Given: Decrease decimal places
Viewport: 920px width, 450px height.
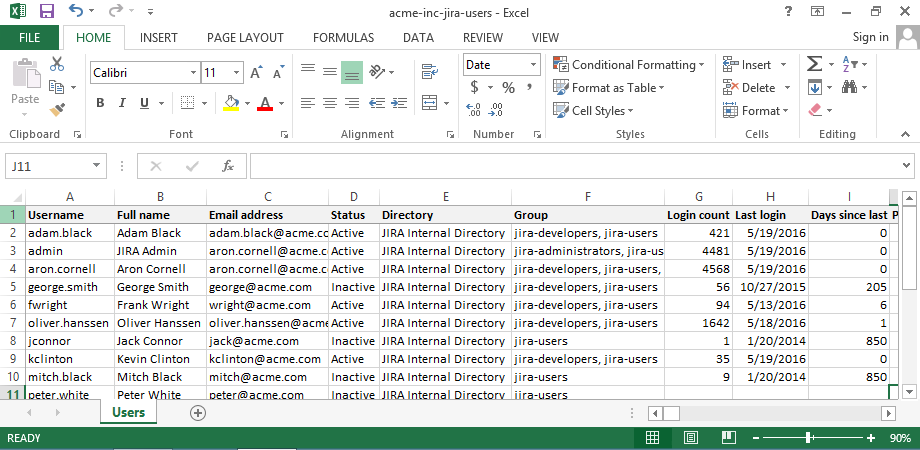Looking at the screenshot, I should [496, 110].
